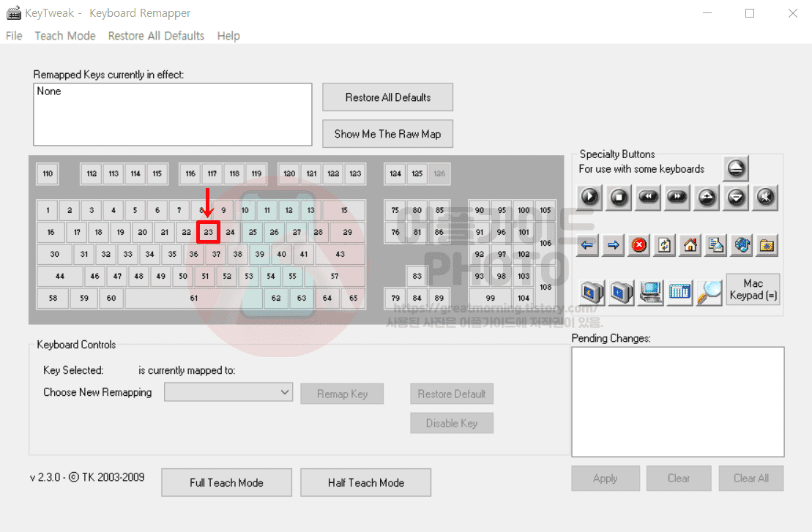The height and width of the screenshot is (532, 812).
Task: Start Half Teach Mode
Action: 365,483
